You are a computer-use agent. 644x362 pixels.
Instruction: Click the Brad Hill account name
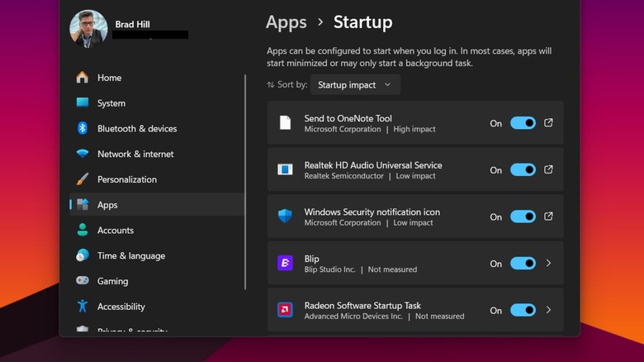point(132,24)
